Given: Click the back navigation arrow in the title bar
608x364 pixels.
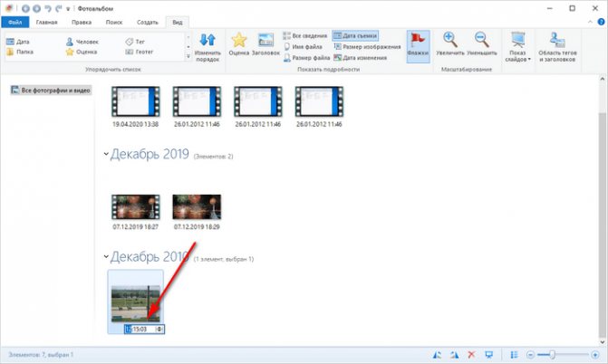Looking at the screenshot, I should click(x=25, y=8).
